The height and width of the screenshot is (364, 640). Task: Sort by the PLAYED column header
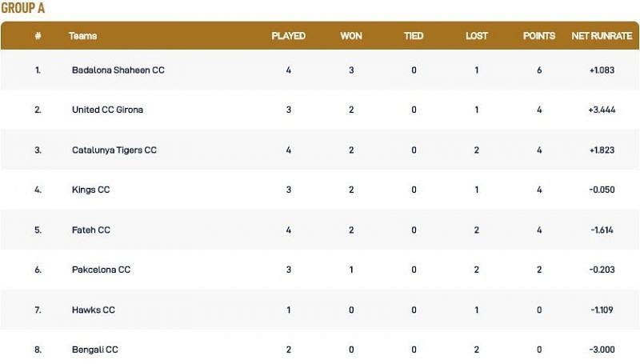click(288, 36)
